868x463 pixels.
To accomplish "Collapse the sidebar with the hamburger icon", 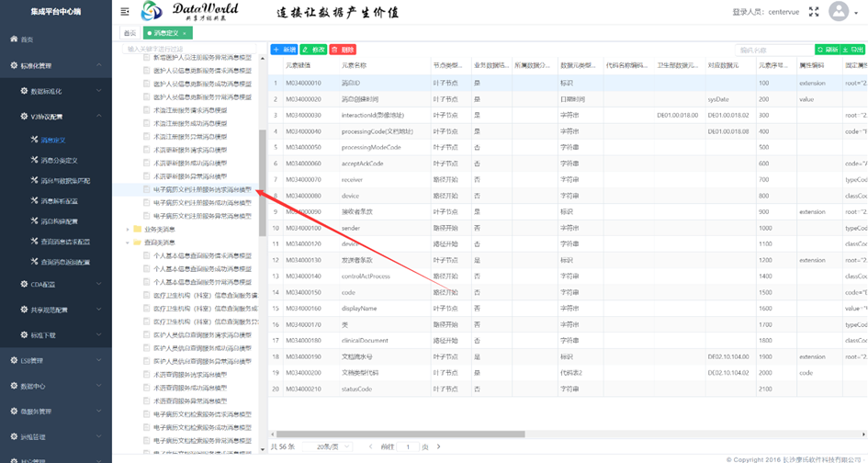I will click(125, 11).
